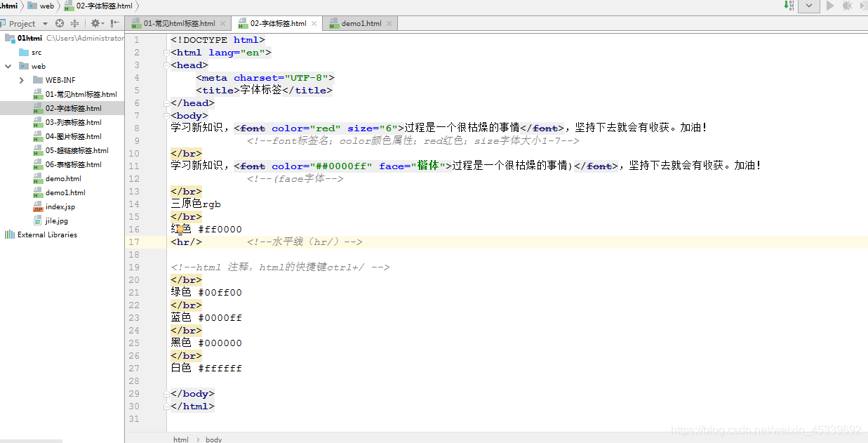Viewport: 868px width, 443px height.
Task: Select opened file with crosshair locate icon
Action: pyautogui.click(x=59, y=23)
